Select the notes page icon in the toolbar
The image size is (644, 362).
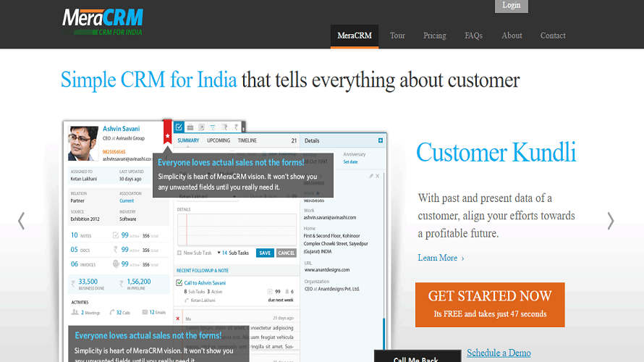click(202, 127)
